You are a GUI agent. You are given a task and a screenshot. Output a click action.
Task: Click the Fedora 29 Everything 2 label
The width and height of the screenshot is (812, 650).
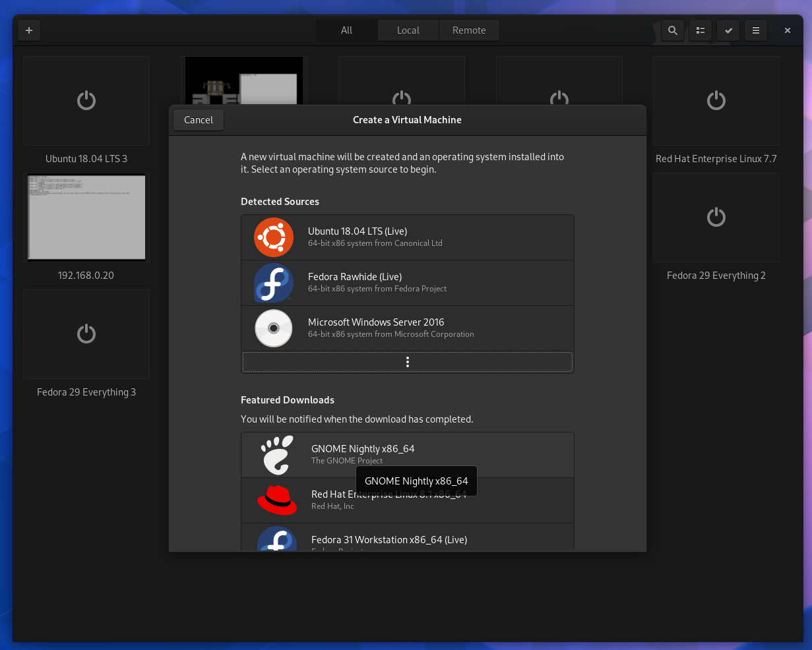click(x=716, y=276)
